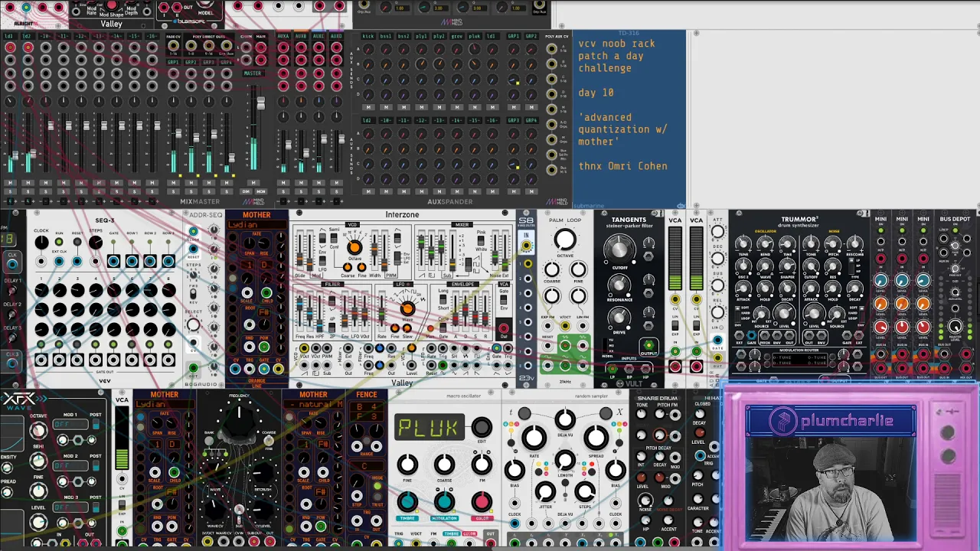
Task: Click the blue level knob on first MINI
Action: click(880, 282)
